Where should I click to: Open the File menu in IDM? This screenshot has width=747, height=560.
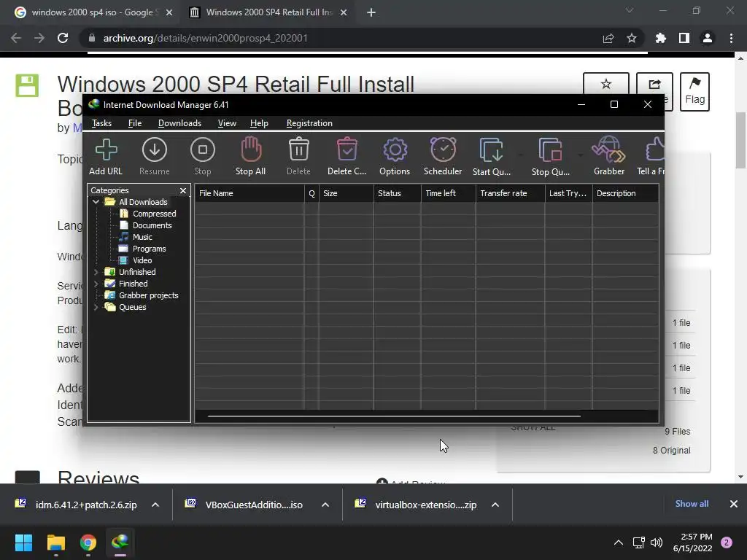[x=135, y=122]
